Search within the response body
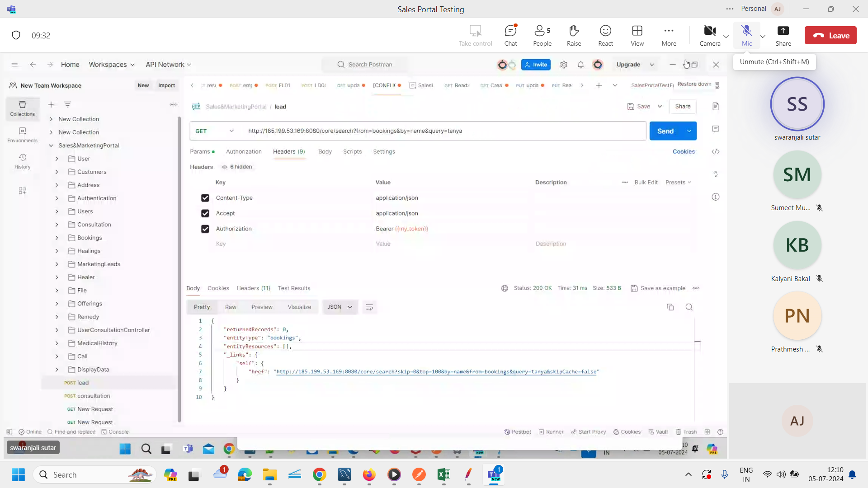The height and width of the screenshot is (488, 868). 689,307
